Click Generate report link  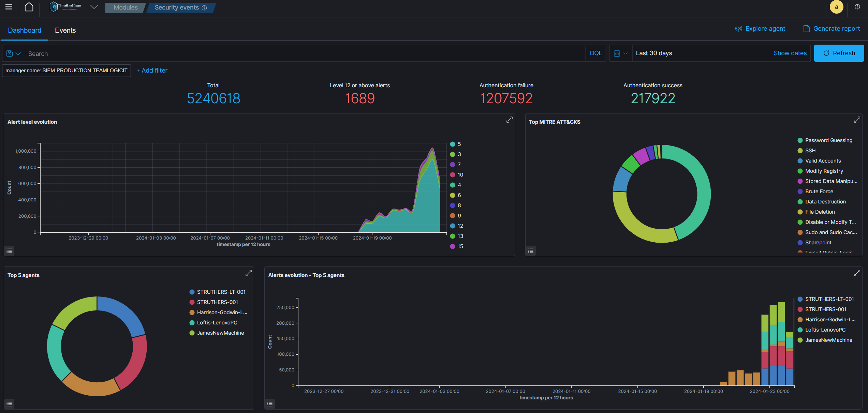click(x=832, y=29)
